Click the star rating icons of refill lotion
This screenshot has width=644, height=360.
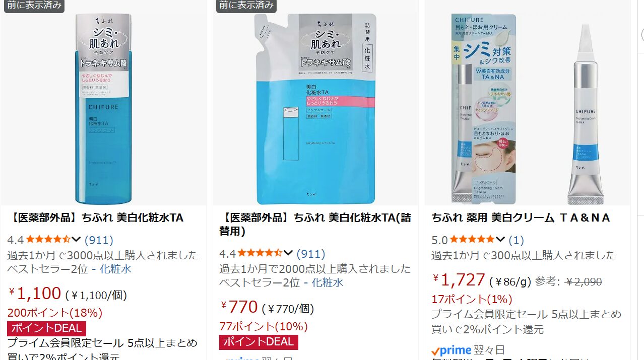[x=260, y=253]
